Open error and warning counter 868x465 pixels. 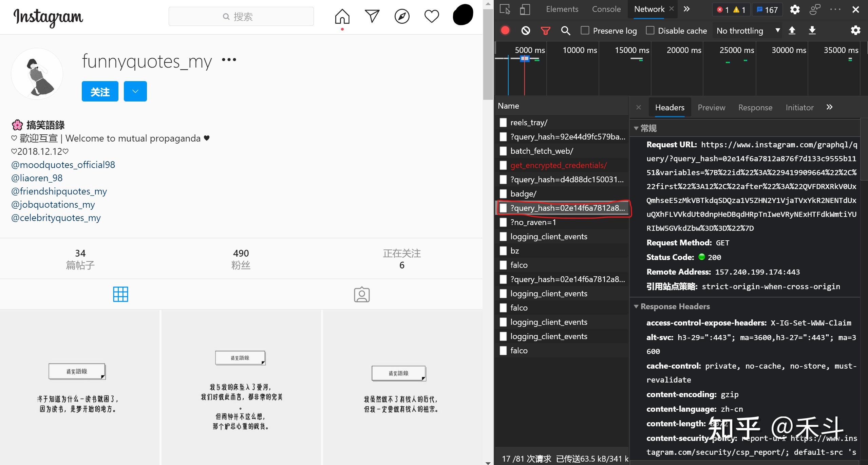click(x=731, y=10)
